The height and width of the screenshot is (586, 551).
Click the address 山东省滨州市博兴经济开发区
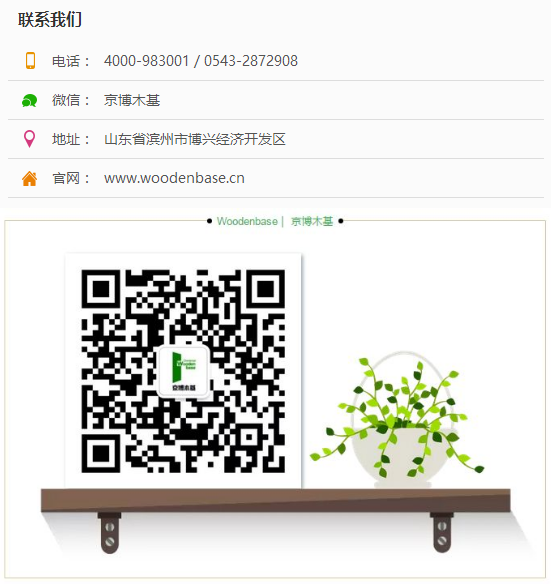(x=195, y=139)
